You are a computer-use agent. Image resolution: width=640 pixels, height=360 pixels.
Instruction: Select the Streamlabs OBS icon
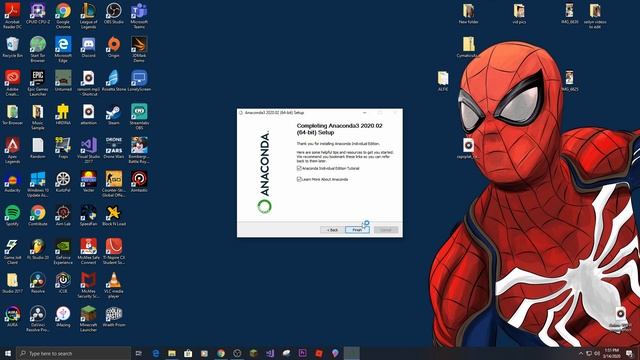pyautogui.click(x=139, y=117)
